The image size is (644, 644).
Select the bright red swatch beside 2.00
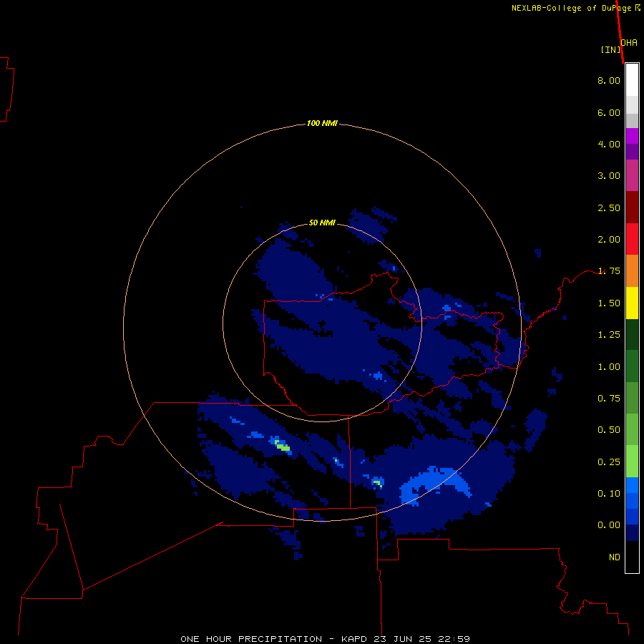(632, 239)
